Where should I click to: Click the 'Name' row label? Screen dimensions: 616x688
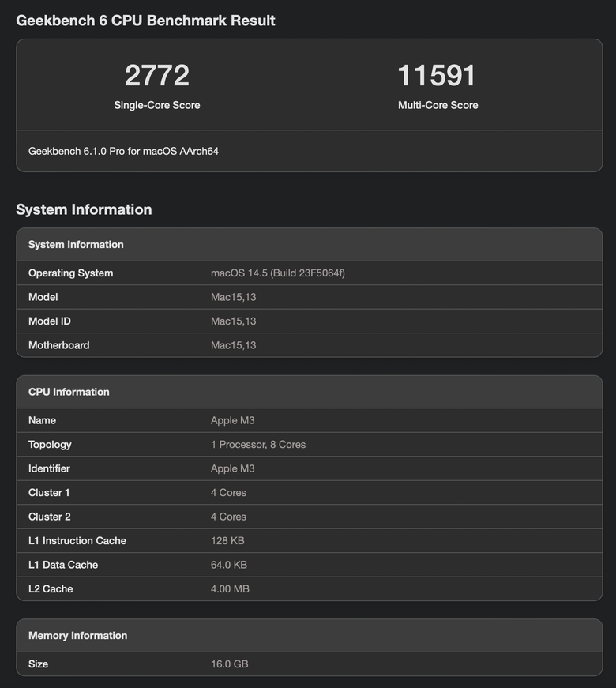[x=42, y=420]
